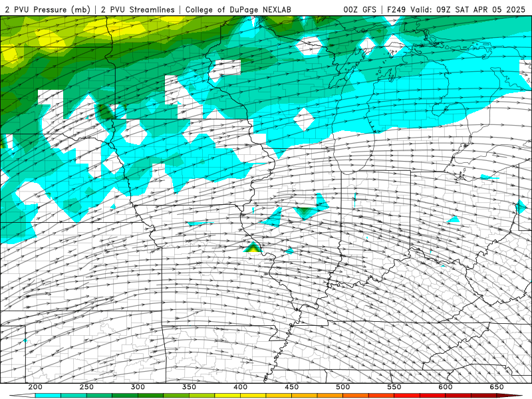Screen dimensions: 532x399
Task: Click the 250 label on the colorbar
Action: (x=86, y=387)
